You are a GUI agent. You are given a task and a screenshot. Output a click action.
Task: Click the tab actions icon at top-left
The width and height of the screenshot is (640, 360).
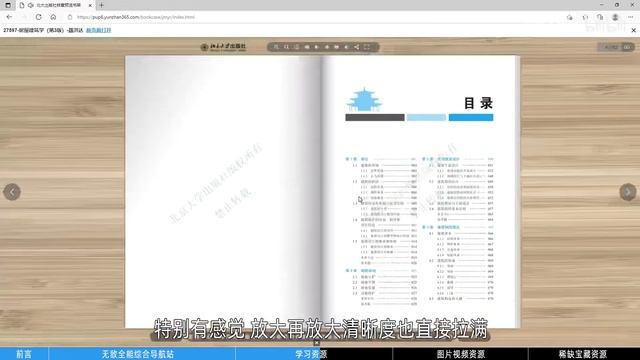pos(8,5)
